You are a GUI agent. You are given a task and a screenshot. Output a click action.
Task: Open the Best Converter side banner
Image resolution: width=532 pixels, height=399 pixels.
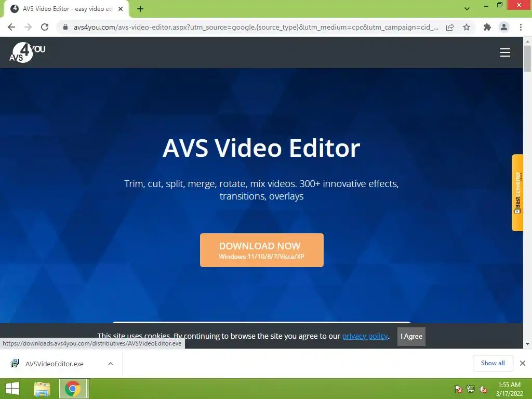point(517,193)
